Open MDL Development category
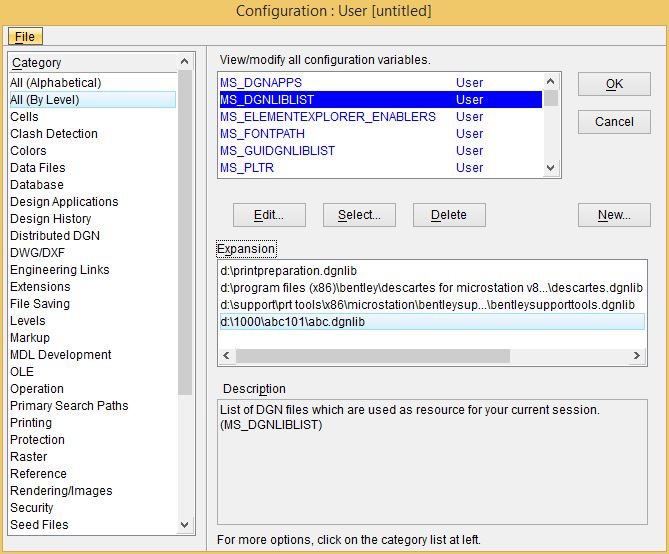 (x=92, y=355)
